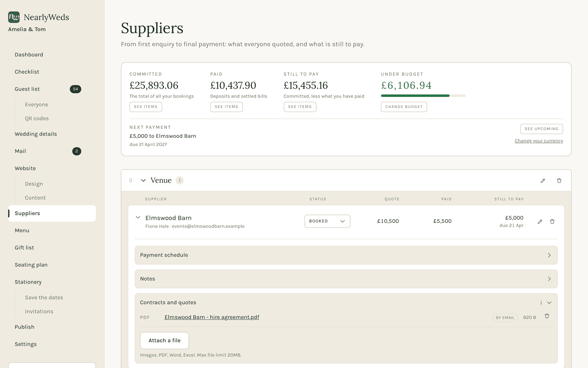Open the Everyone sub-item

pos(36,105)
